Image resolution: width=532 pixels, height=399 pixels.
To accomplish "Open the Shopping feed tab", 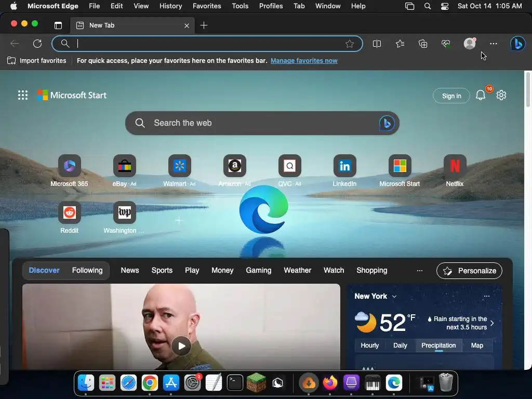I will click(x=372, y=270).
